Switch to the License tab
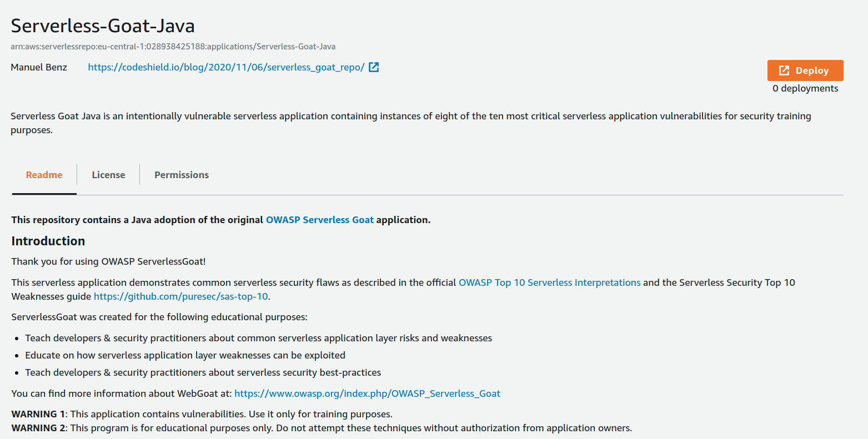Image resolution: width=868 pixels, height=439 pixels. pos(108,175)
